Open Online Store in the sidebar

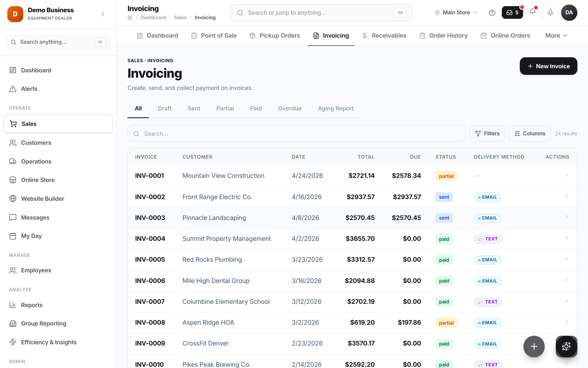[58, 180]
